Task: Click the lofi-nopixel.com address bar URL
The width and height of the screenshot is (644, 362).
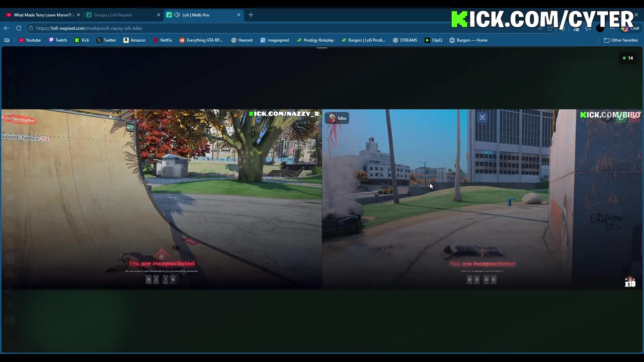Action: click(x=89, y=28)
